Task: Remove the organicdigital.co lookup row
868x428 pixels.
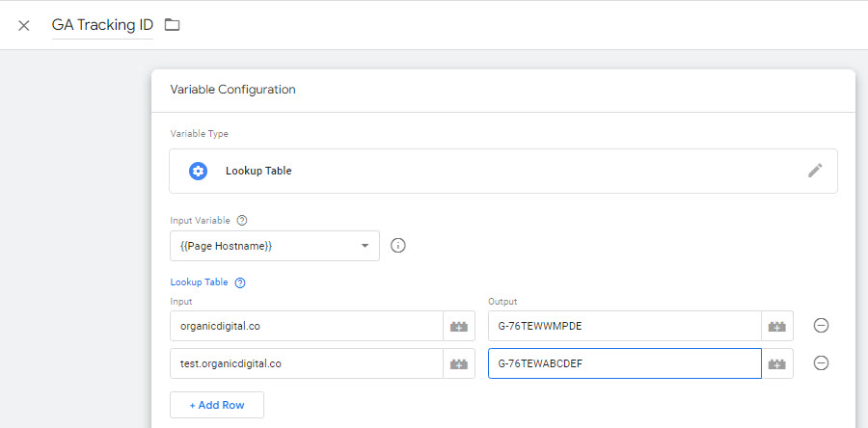Action: 821,326
